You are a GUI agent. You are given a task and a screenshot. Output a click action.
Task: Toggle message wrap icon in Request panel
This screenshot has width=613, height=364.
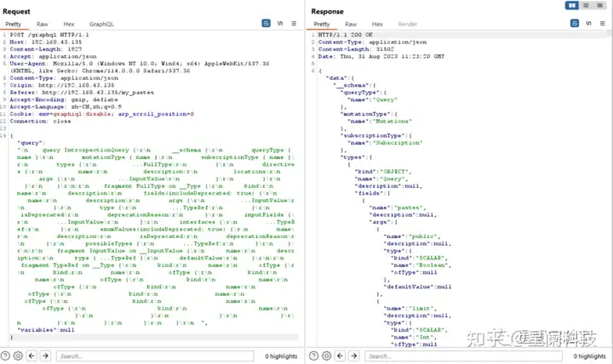(x=266, y=24)
